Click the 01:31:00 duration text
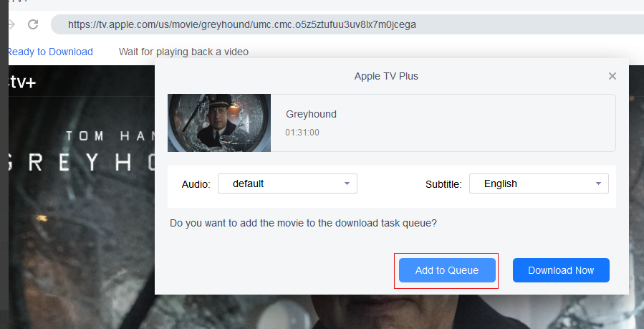Viewport: 644px width, 329px height. click(302, 133)
